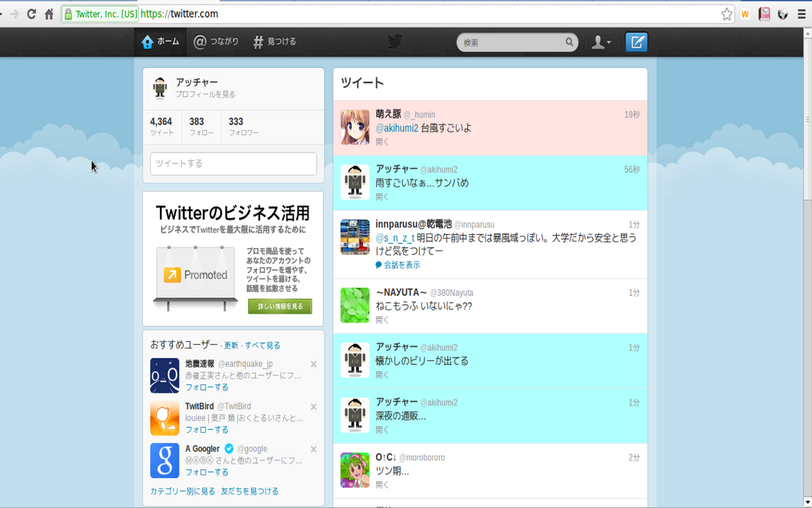Click the アッチャー avatar in the profile card

160,88
